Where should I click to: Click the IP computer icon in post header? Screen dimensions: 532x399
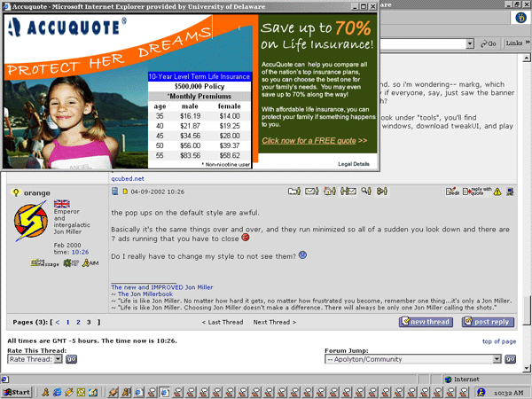pyautogui.click(x=510, y=192)
